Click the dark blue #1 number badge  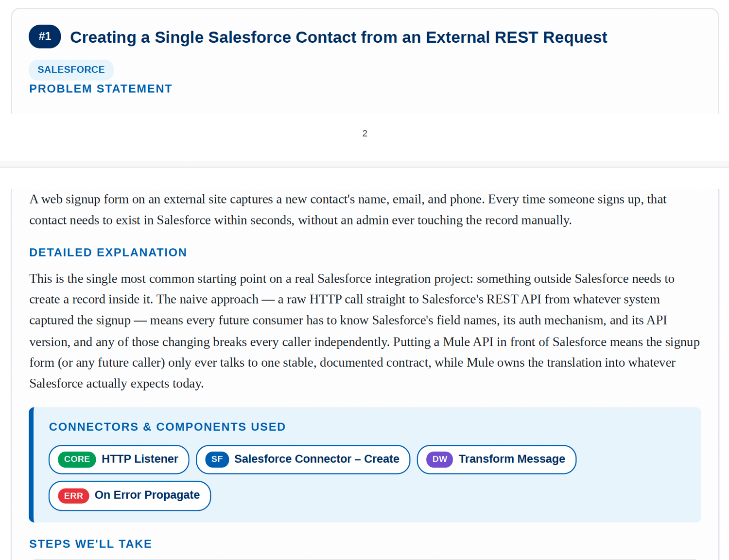45,36
